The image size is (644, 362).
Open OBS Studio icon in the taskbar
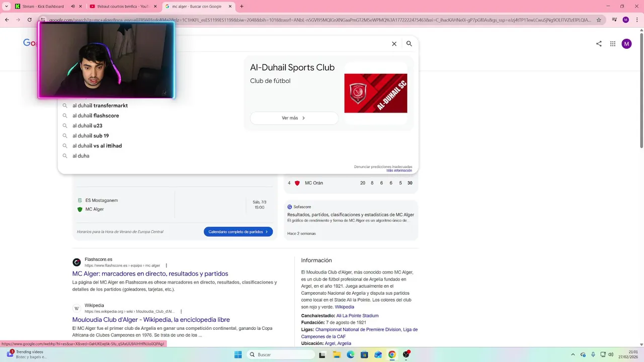pos(406,354)
